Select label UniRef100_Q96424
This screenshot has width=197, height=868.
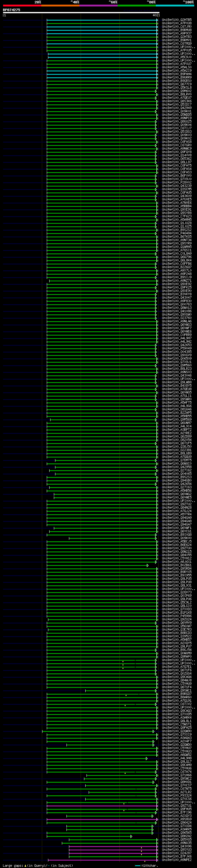(x=177, y=822)
